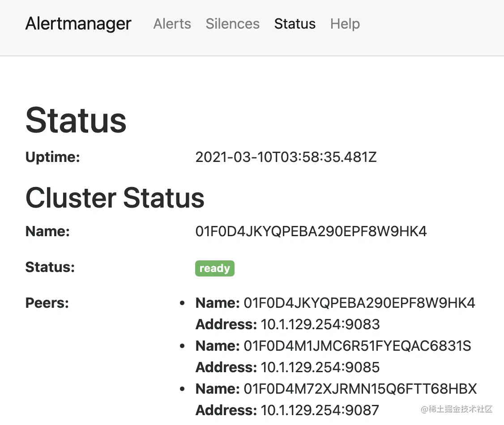Viewport: 504px width, 425px height.
Task: Click the Status page heading
Action: [x=75, y=119]
